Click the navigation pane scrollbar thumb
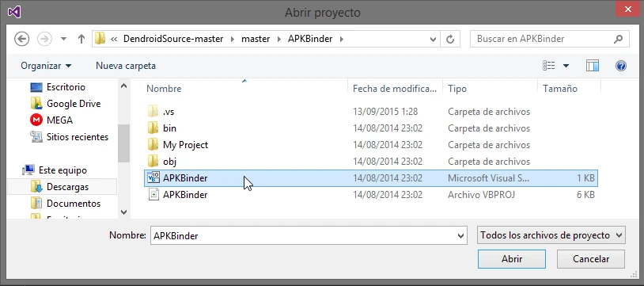644x286 pixels. (x=123, y=143)
